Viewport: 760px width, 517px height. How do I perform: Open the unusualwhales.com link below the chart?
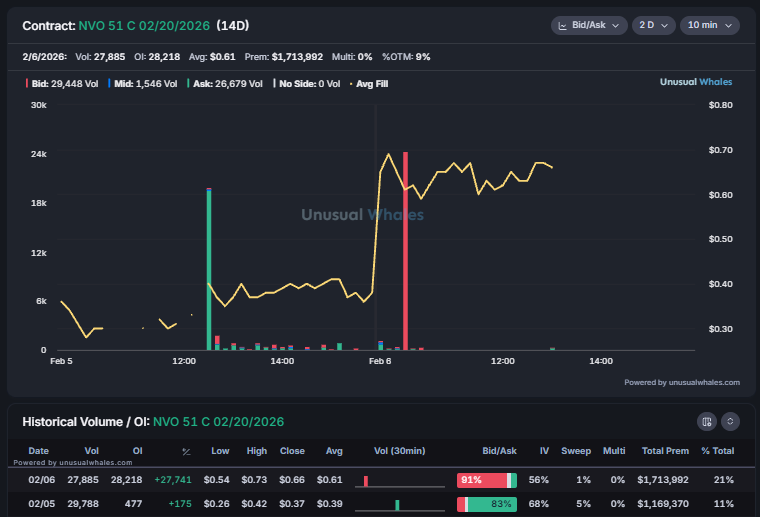click(x=682, y=382)
